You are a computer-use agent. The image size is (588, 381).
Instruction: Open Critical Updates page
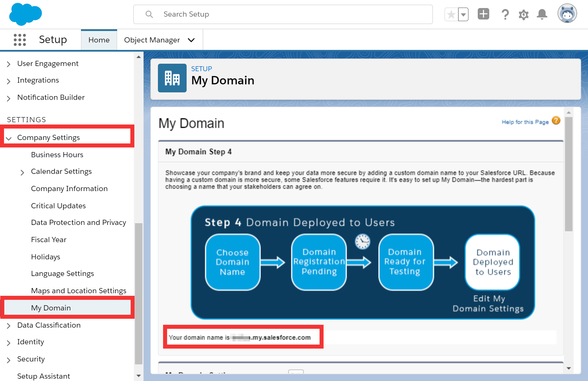tap(58, 206)
